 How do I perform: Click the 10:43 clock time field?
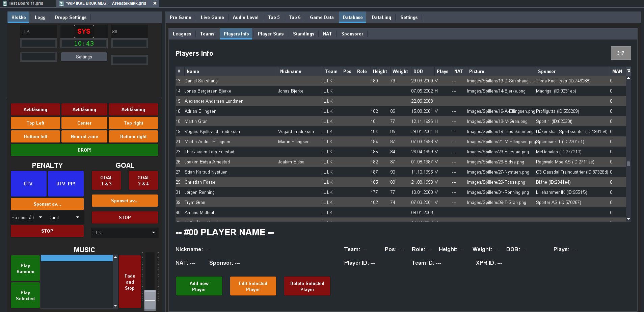point(84,43)
